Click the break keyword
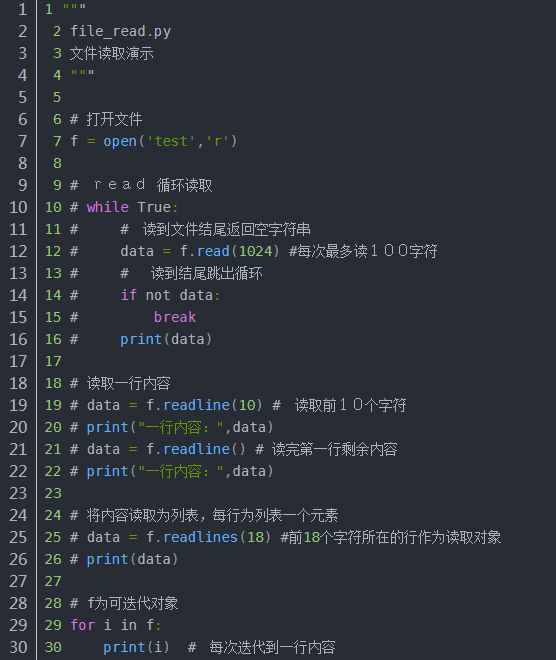The height and width of the screenshot is (660, 556). click(175, 317)
